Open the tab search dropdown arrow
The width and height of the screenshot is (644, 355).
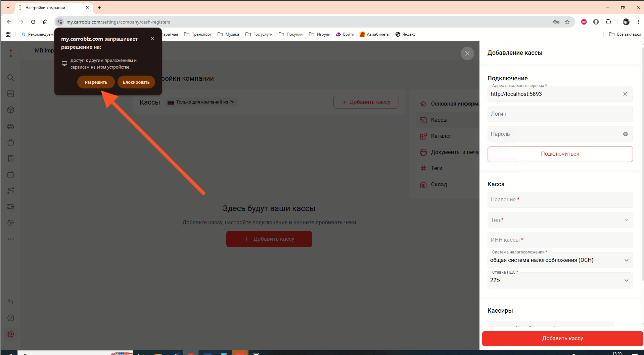(x=8, y=7)
